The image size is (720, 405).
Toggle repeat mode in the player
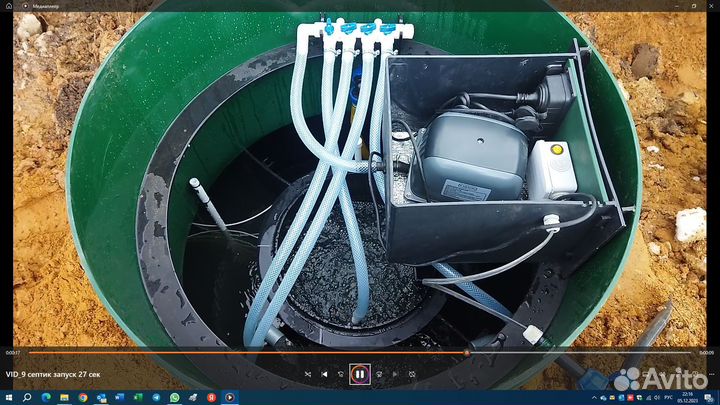[x=412, y=374]
